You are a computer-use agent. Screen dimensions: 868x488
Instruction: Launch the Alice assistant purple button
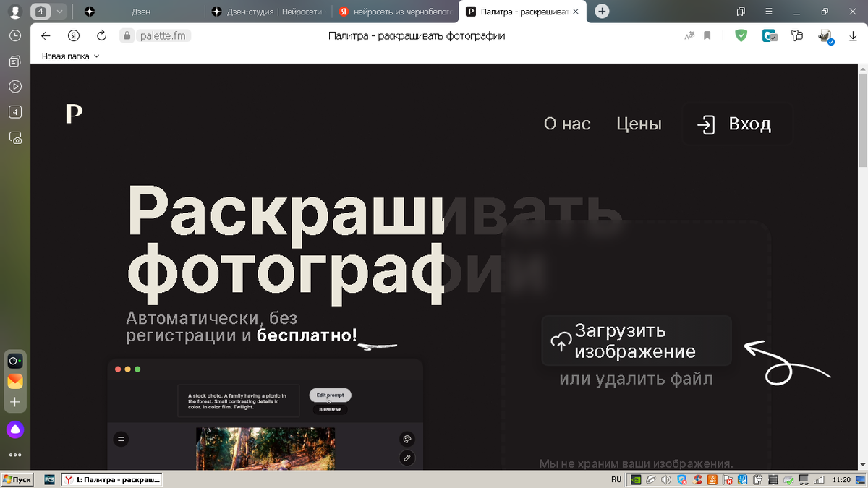(x=15, y=429)
